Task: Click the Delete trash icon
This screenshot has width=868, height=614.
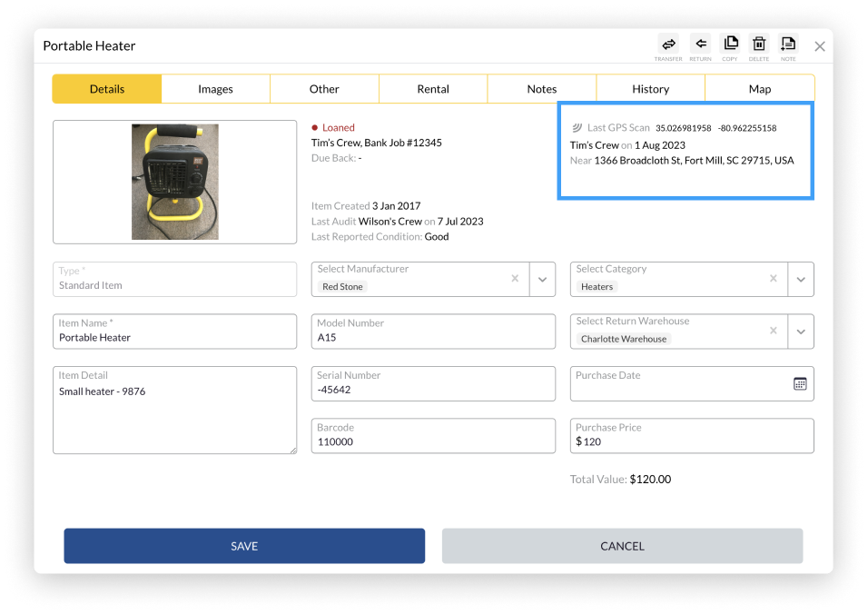Action: [x=759, y=45]
